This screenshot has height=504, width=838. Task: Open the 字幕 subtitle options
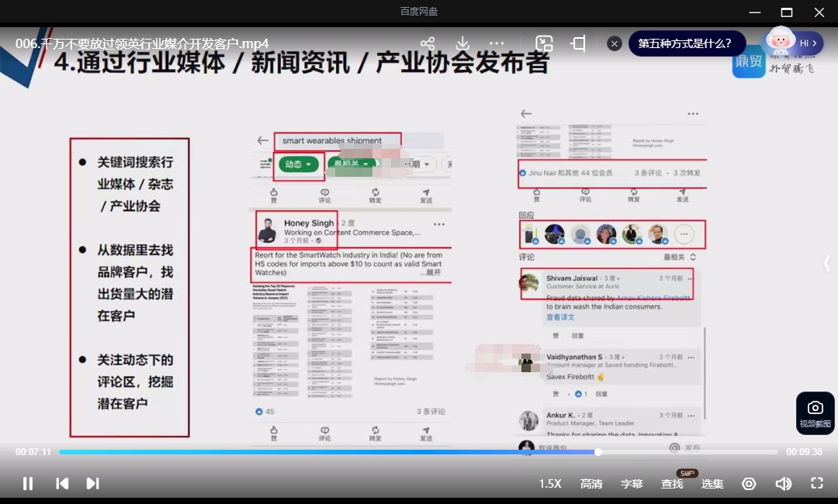pyautogui.click(x=632, y=484)
